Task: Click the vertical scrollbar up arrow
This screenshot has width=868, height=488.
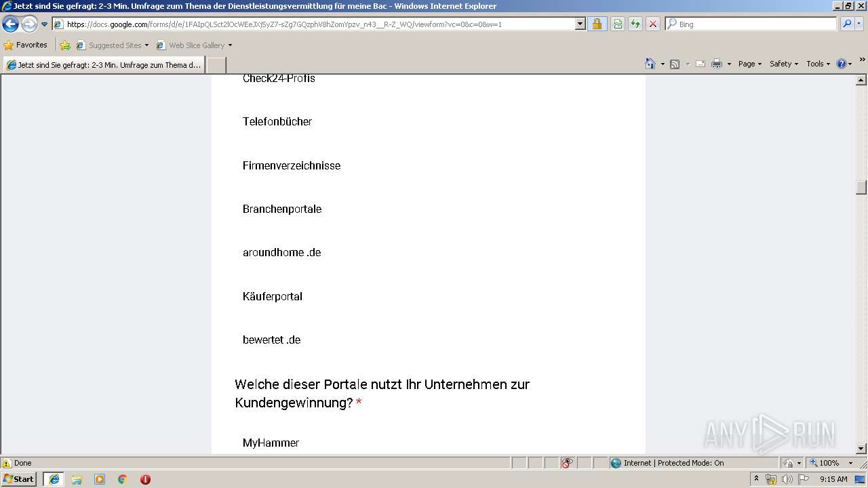Action: [x=861, y=80]
